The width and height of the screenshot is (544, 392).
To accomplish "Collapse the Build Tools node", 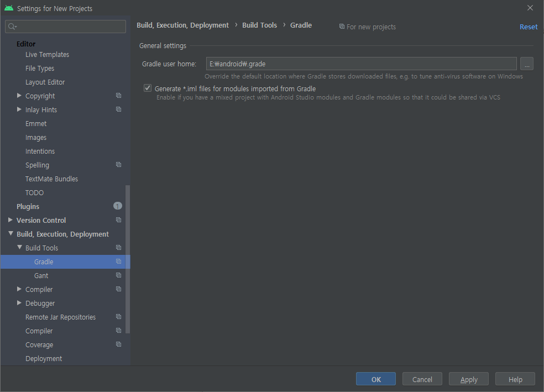I will pos(19,247).
